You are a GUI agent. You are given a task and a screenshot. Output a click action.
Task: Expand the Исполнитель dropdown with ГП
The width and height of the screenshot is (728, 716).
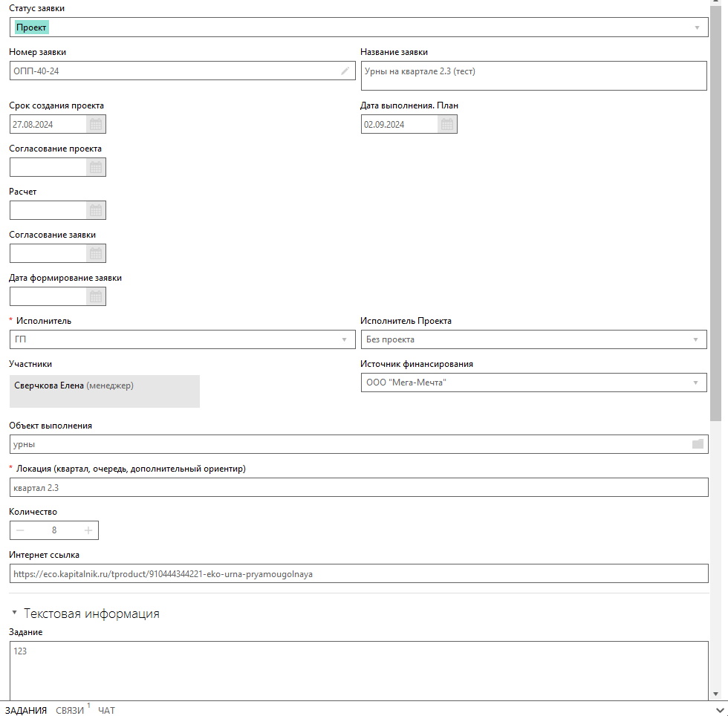coord(344,339)
